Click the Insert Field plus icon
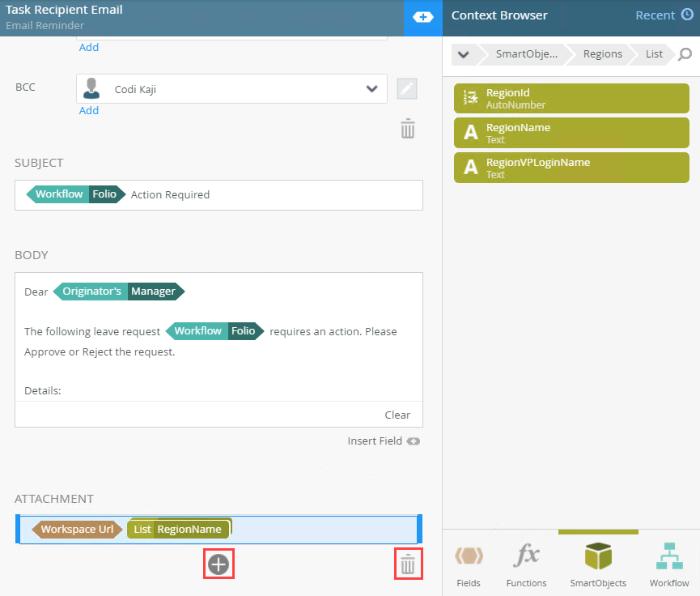This screenshot has width=700, height=596. (x=414, y=441)
